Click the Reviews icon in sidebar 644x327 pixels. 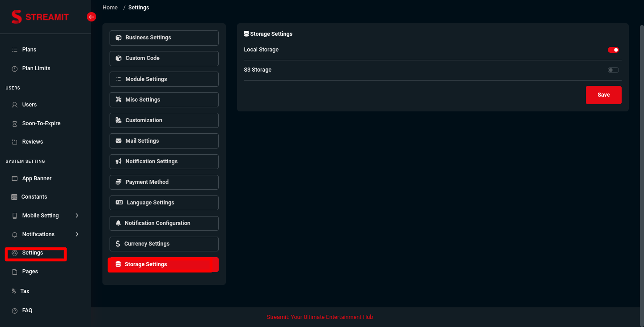pyautogui.click(x=14, y=142)
